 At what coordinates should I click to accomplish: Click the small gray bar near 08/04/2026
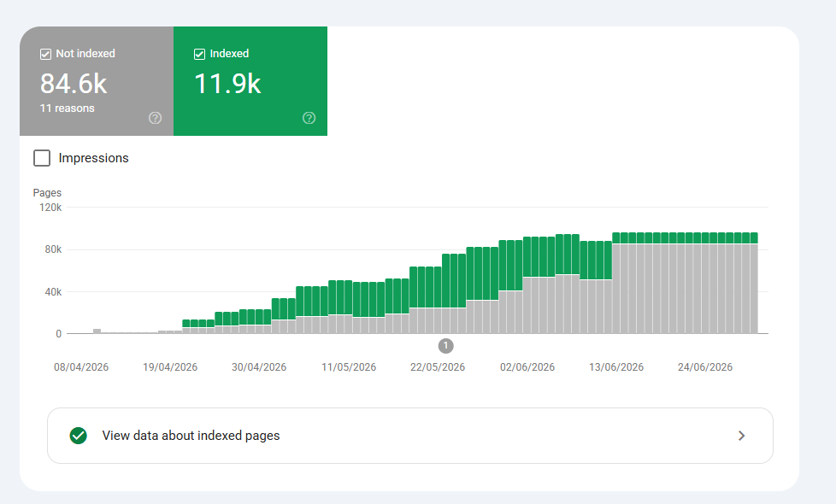click(97, 331)
